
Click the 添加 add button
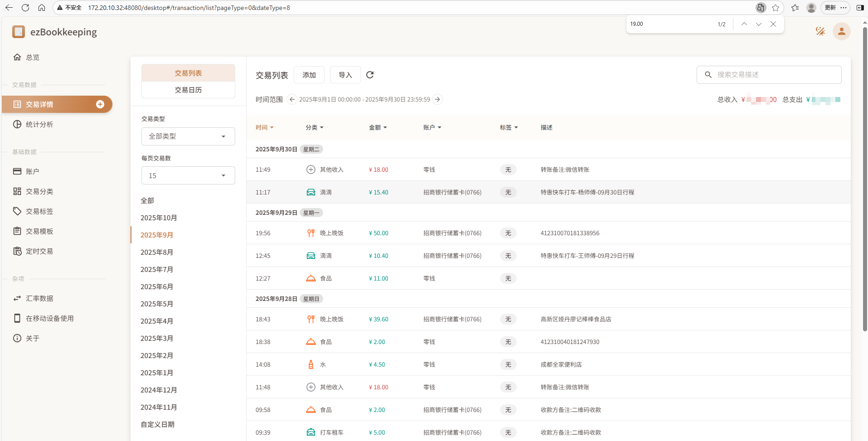click(x=309, y=75)
